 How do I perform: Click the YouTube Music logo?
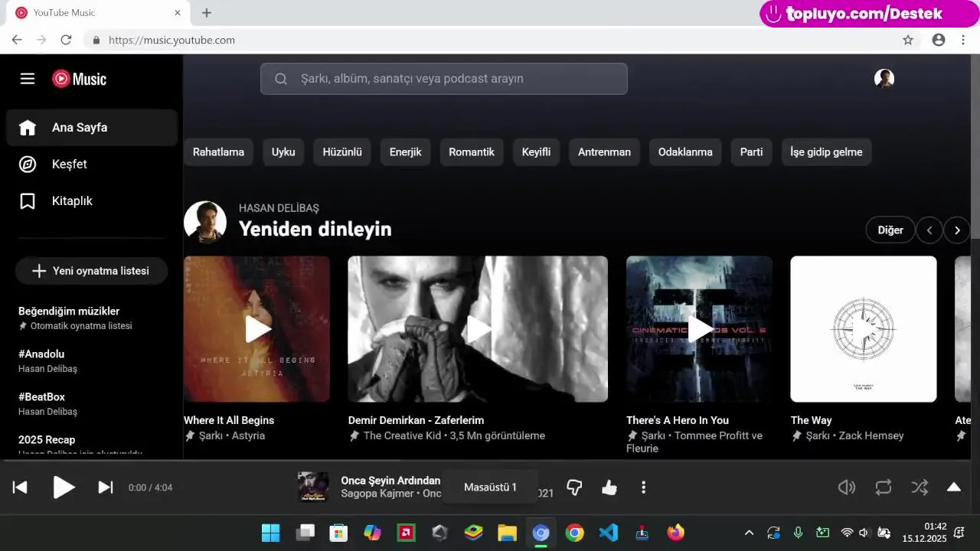tap(79, 79)
